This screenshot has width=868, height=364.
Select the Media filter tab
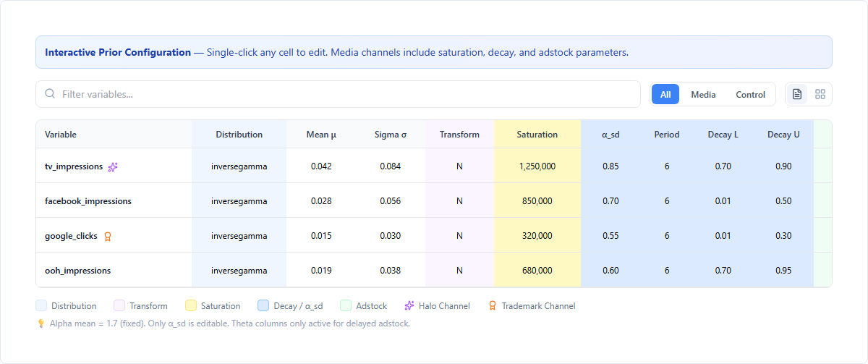pyautogui.click(x=703, y=95)
